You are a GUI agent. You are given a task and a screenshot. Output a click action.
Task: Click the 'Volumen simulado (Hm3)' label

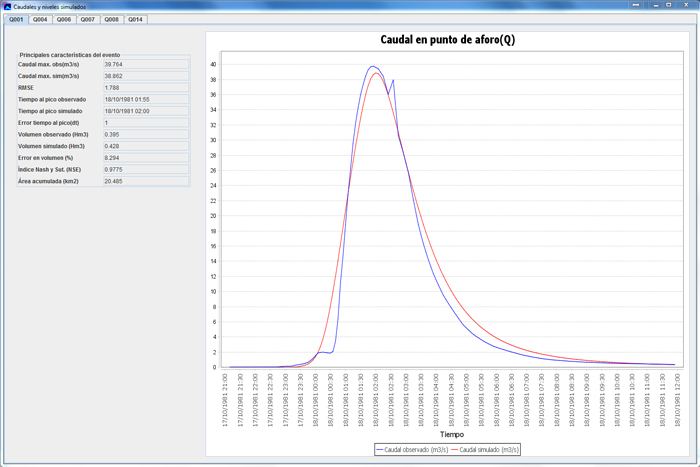pyautogui.click(x=51, y=146)
